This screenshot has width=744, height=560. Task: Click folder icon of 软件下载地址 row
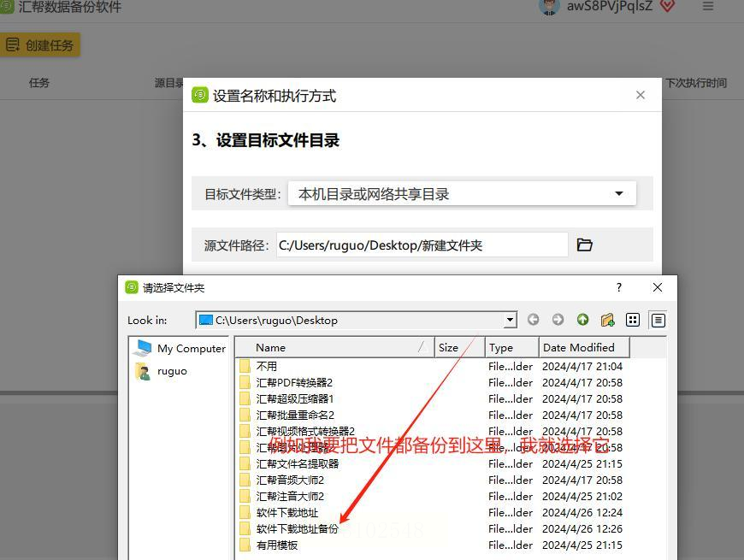pyautogui.click(x=245, y=513)
